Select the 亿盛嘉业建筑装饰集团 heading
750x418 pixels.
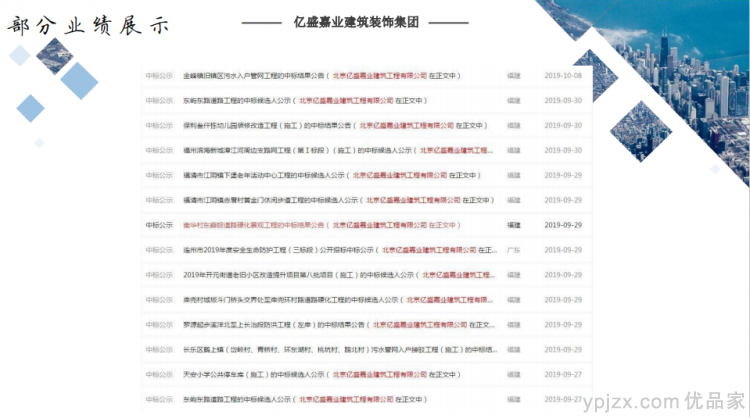(356, 22)
